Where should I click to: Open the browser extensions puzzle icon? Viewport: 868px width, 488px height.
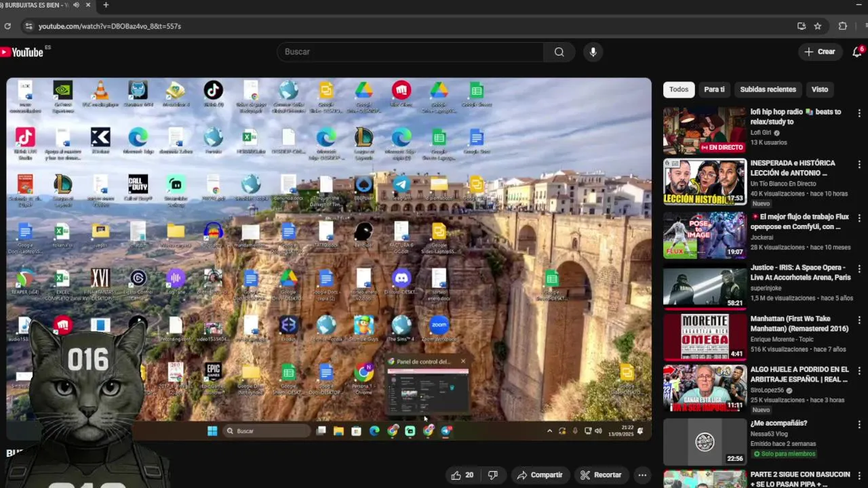[843, 26]
